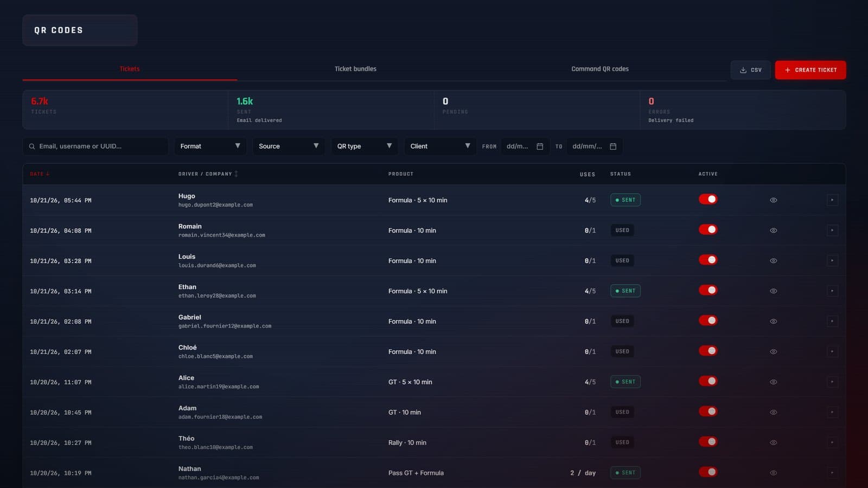868x488 pixels.
Task: Open the QR type dropdown
Action: pos(365,146)
